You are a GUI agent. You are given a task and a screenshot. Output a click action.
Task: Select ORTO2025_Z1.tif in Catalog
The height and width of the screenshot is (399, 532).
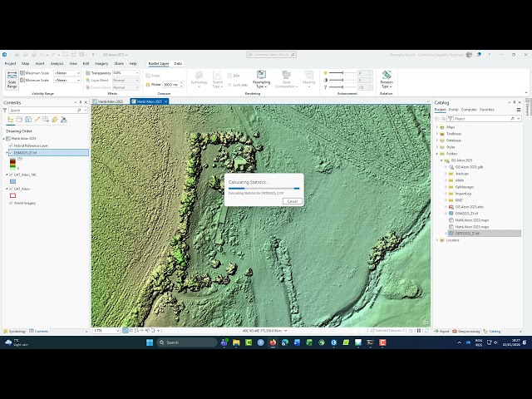point(484,234)
